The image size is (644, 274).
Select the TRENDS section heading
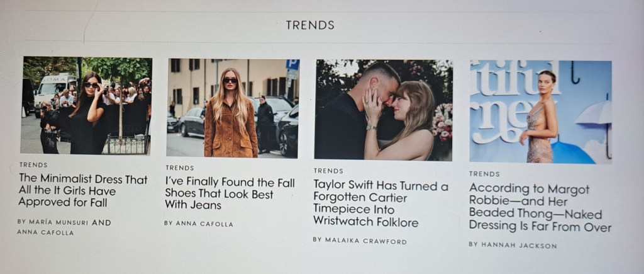(x=310, y=25)
